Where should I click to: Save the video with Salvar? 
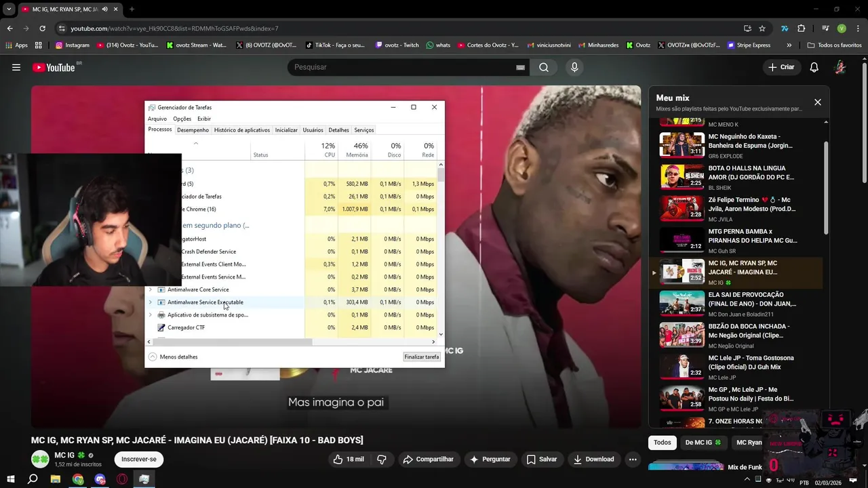coord(542,460)
